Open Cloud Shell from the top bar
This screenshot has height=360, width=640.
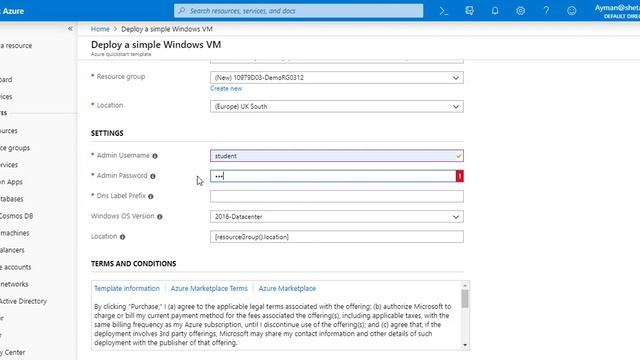(444, 11)
